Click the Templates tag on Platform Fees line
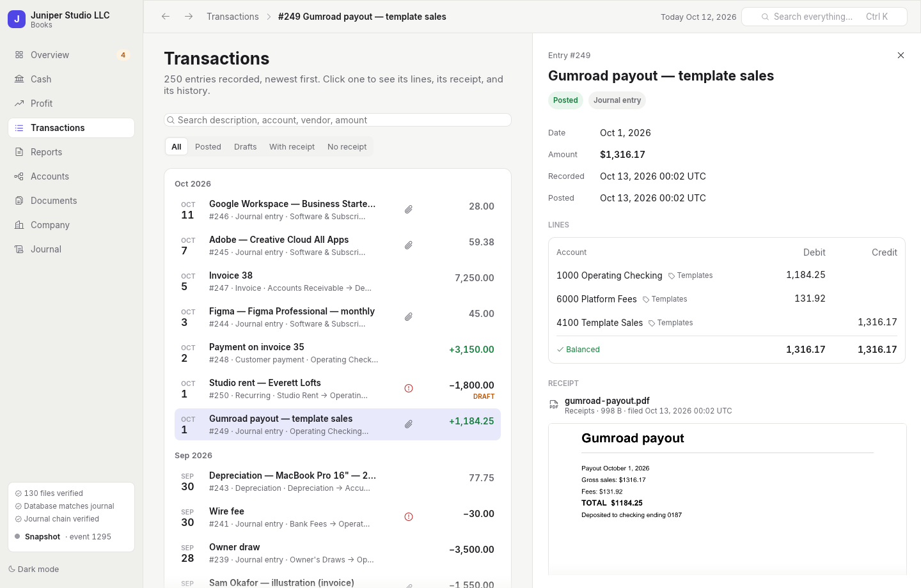 pyautogui.click(x=665, y=299)
